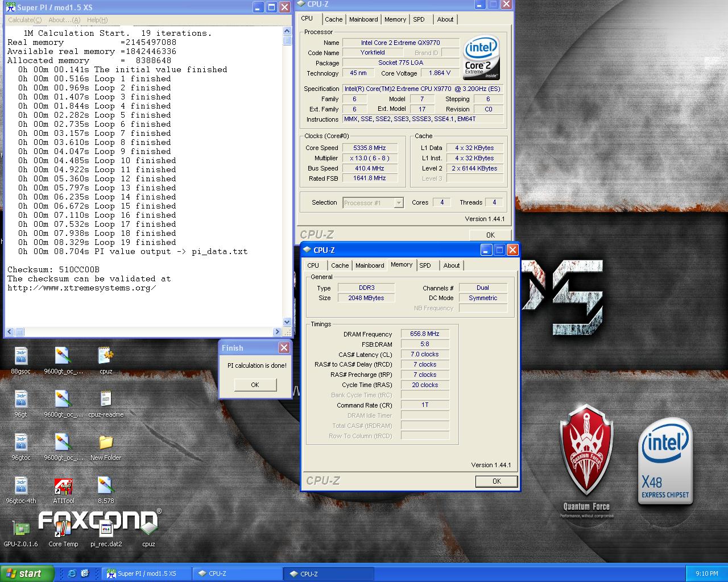Open Mainboard tab in front CPU-Z window
The height and width of the screenshot is (582, 728).
pos(370,265)
